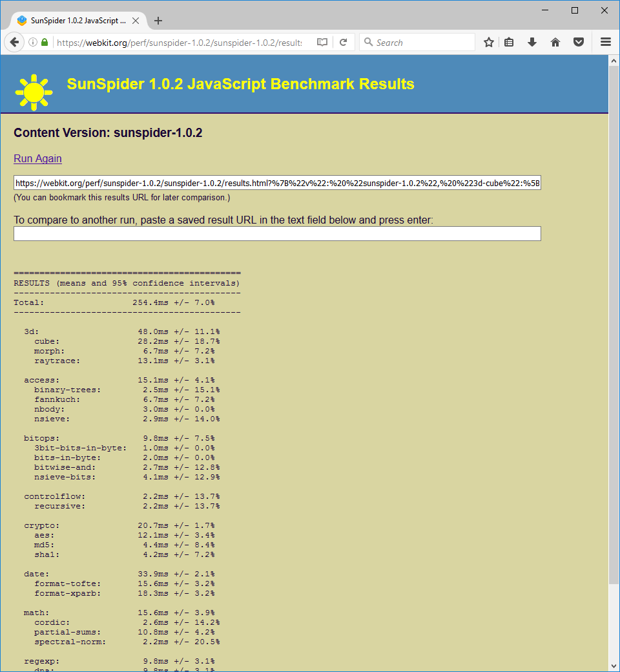Screen dimensions: 620x672
Task: Bookmark this page with the star icon
Action: pos(489,43)
